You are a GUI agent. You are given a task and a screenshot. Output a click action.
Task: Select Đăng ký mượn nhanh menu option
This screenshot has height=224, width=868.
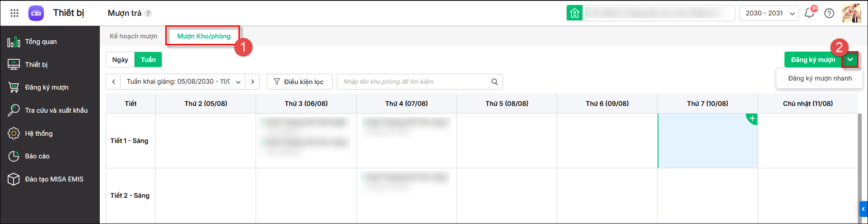[820, 78]
